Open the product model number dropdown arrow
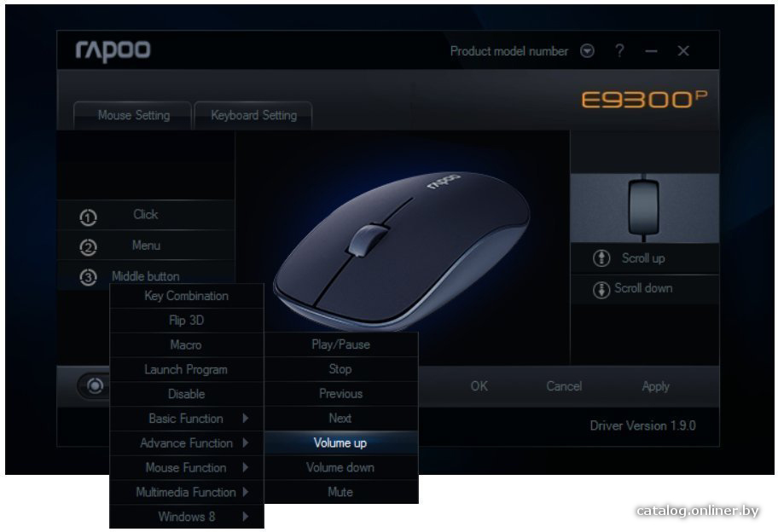The width and height of the screenshot is (778, 532). click(588, 51)
